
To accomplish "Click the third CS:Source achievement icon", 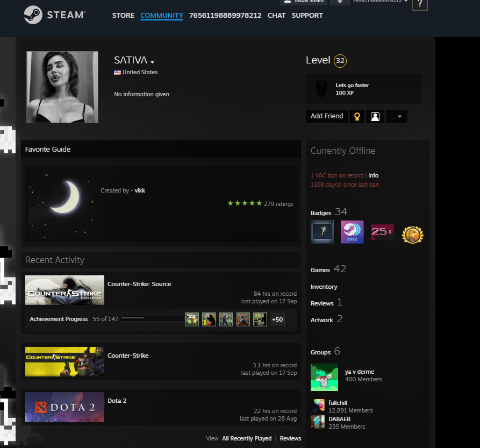I will click(x=226, y=319).
